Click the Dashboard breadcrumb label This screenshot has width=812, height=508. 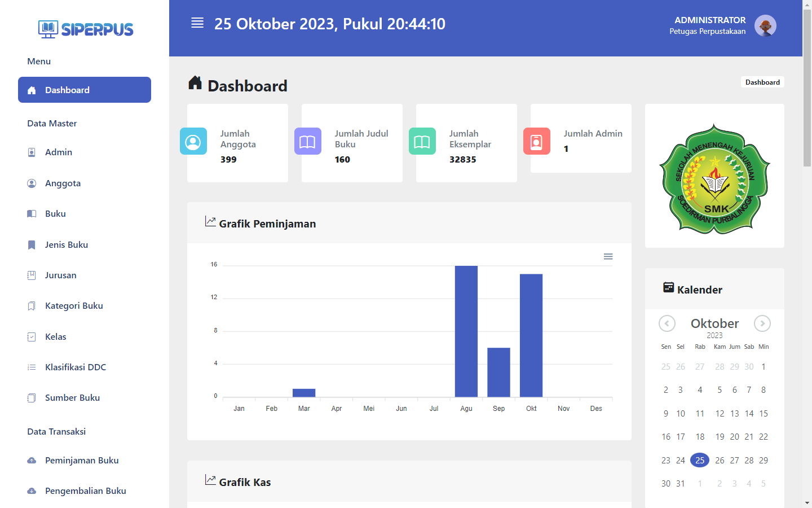pyautogui.click(x=762, y=82)
